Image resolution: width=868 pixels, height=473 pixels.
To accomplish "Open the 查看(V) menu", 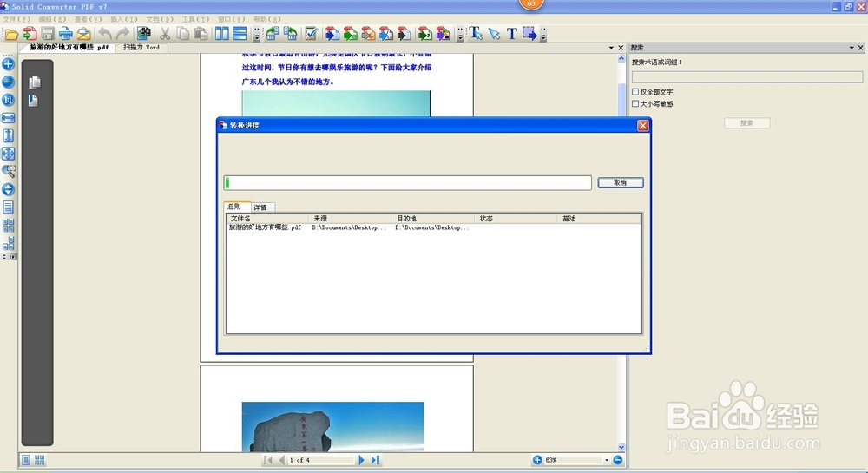I will [88, 19].
